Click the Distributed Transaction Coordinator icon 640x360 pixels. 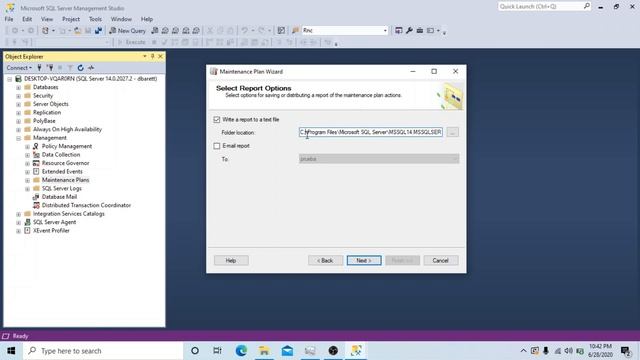36,205
